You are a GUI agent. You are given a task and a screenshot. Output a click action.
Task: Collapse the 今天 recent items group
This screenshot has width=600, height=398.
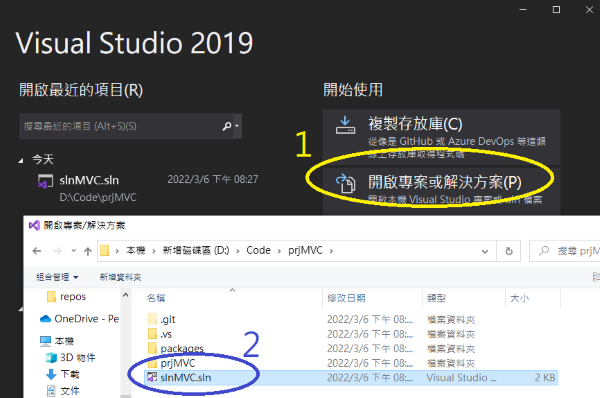21,161
